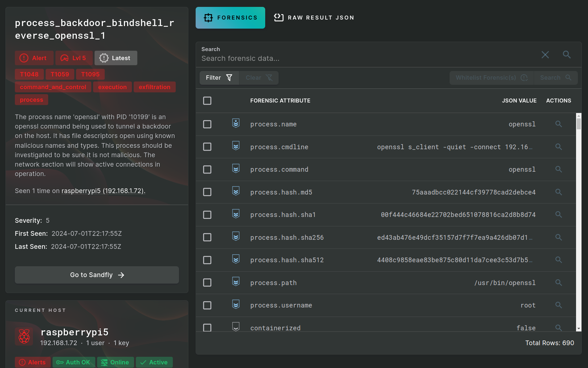Toggle the select-all checkbox in table header
The width and height of the screenshot is (588, 368).
tap(207, 101)
